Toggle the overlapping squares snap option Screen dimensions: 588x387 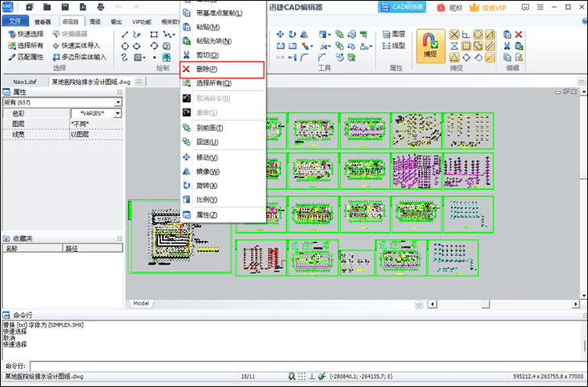tap(478, 46)
